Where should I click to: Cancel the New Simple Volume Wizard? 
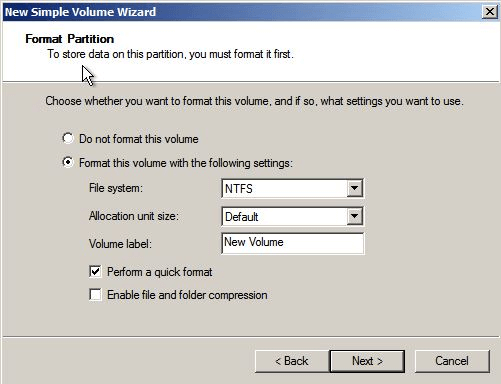tap(452, 361)
